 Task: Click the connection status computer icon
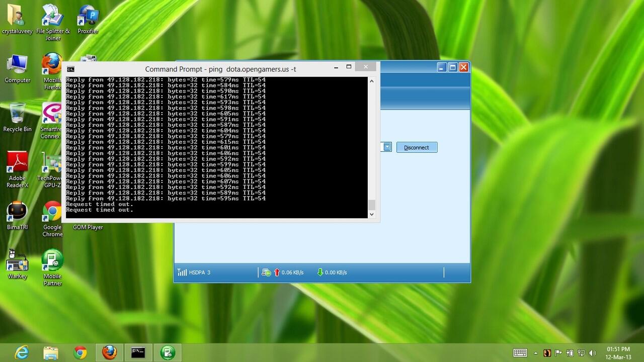pos(267,273)
